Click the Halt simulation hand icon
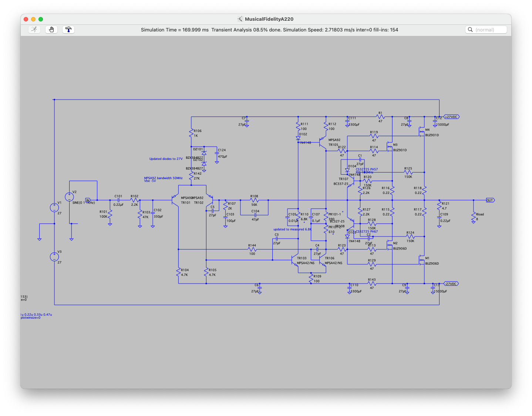 tap(51, 30)
